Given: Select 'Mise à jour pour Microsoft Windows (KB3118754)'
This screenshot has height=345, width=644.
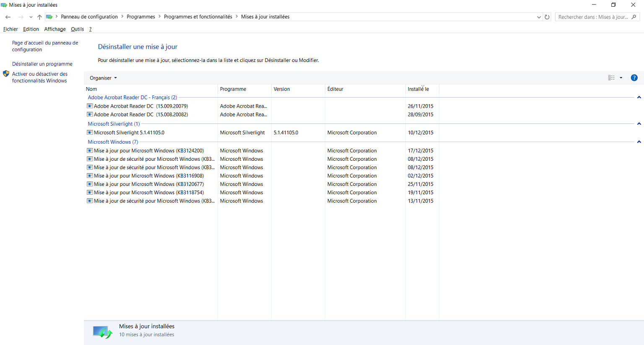Looking at the screenshot, I should [x=149, y=193].
